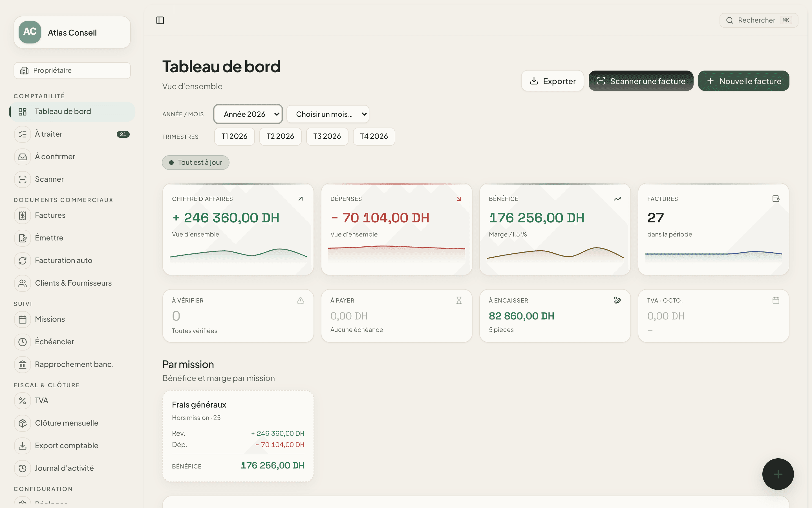Image resolution: width=812 pixels, height=508 pixels.
Task: Click calendar icon on TVA card
Action: [776, 300]
